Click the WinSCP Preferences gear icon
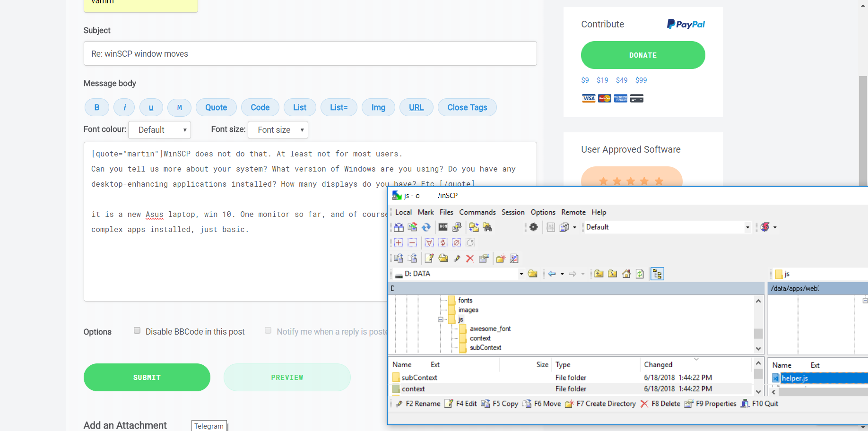 [x=533, y=227]
